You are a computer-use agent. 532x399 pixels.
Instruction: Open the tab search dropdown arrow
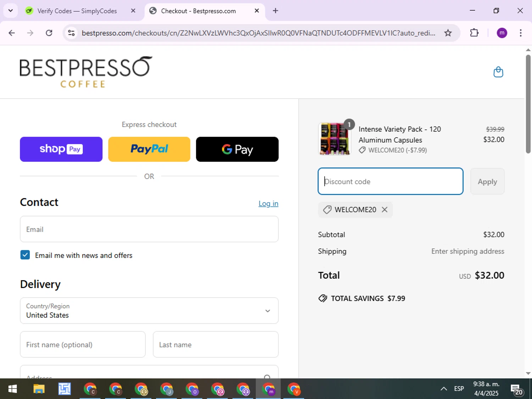click(x=10, y=11)
